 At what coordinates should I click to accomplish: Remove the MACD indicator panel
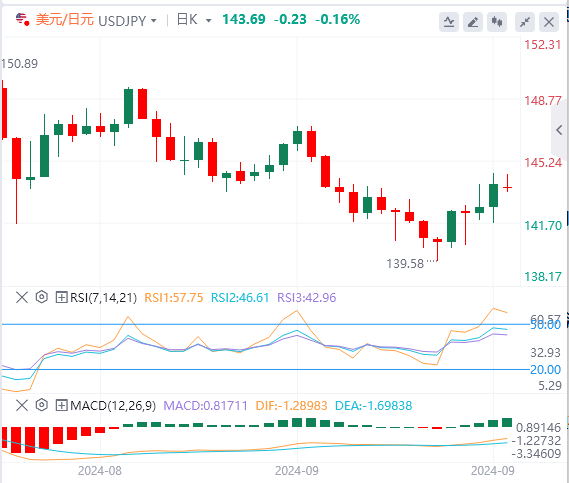(x=22, y=405)
